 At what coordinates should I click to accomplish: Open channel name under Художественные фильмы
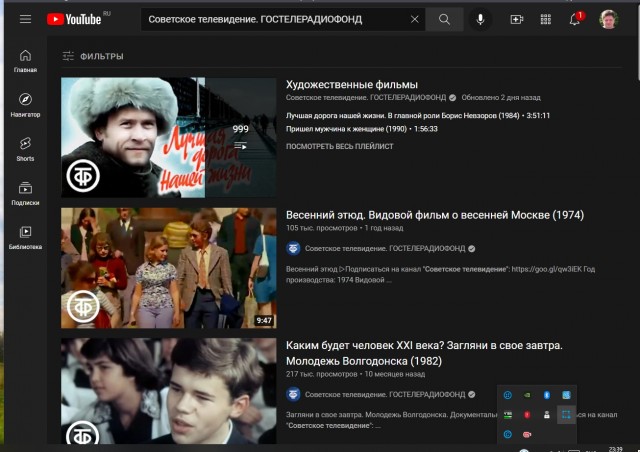point(366,98)
